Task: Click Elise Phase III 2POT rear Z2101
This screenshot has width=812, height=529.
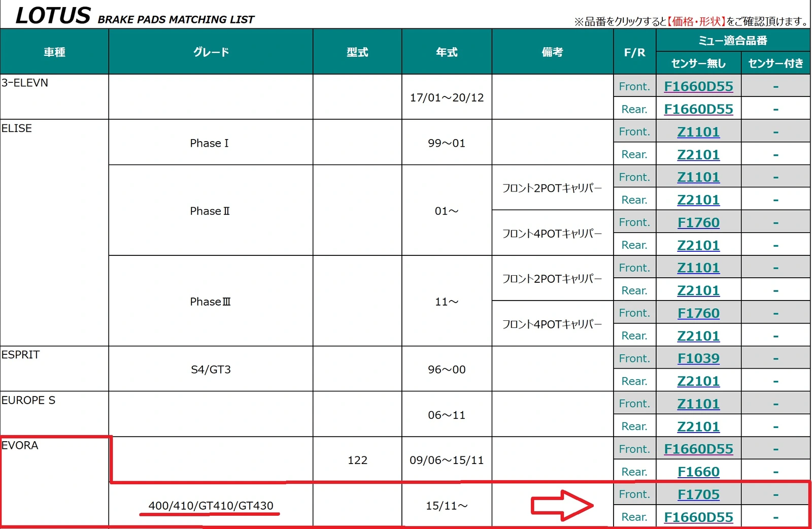Action: pos(698,290)
